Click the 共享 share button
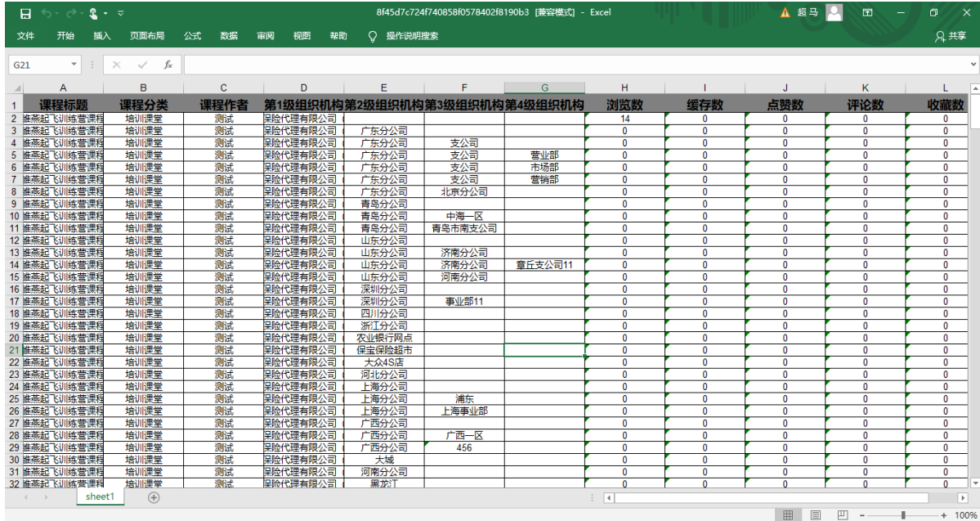Screen dimensions: 980x521 951,36
